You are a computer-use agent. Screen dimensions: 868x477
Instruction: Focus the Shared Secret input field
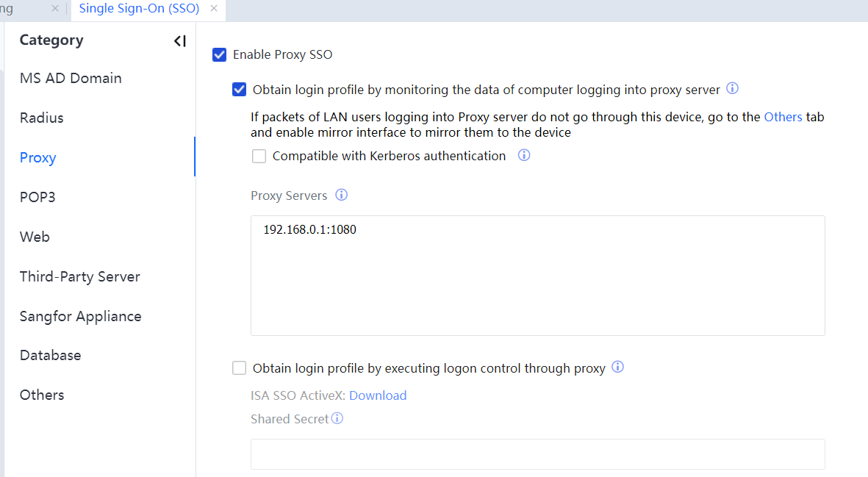point(537,453)
